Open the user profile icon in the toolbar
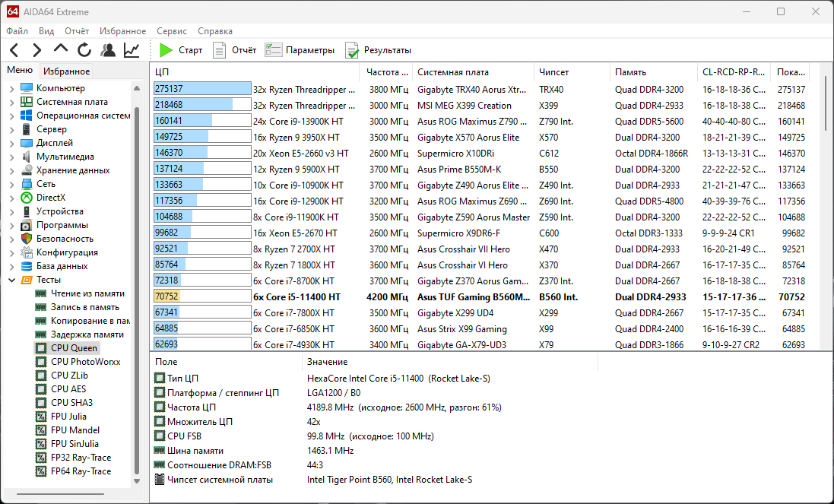The image size is (834, 504). tap(108, 50)
